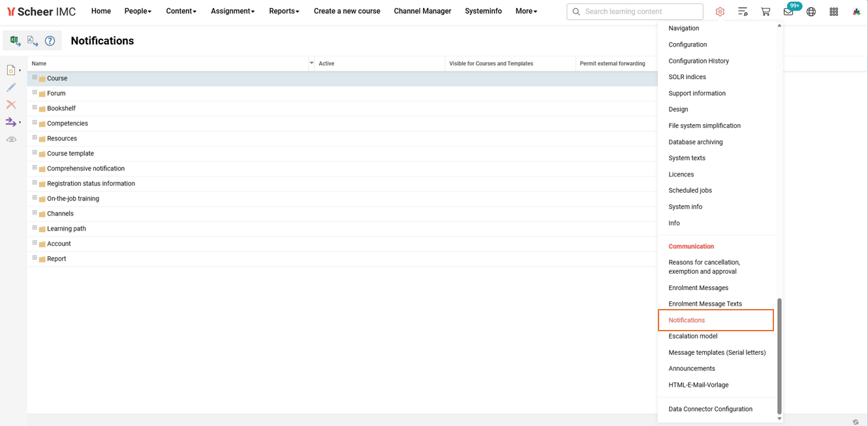Click the red X delete icon
Image resolution: width=868 pixels, height=426 pixels.
pos(11,105)
